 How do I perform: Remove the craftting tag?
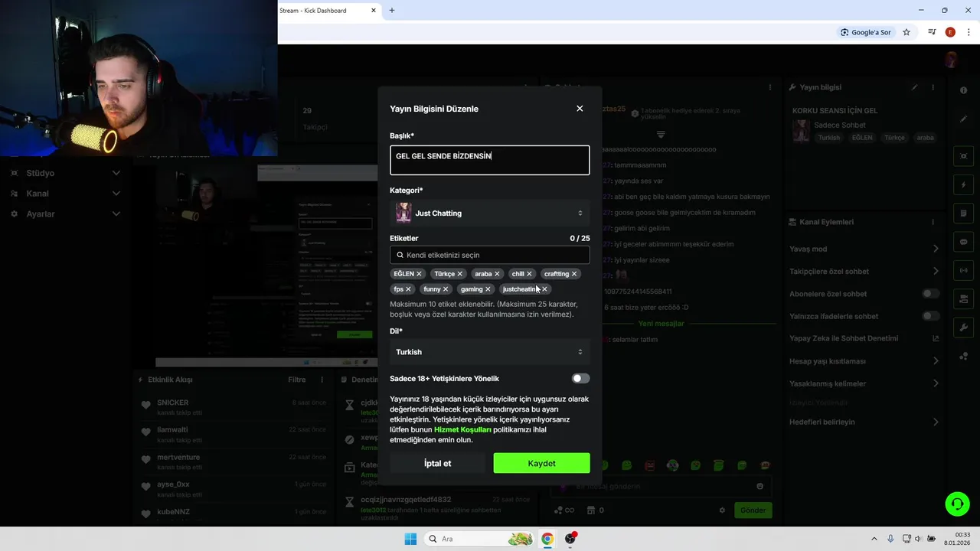(x=574, y=274)
